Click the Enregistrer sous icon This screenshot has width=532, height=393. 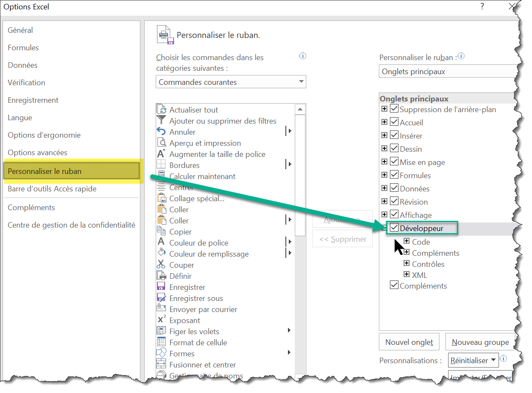tap(161, 298)
